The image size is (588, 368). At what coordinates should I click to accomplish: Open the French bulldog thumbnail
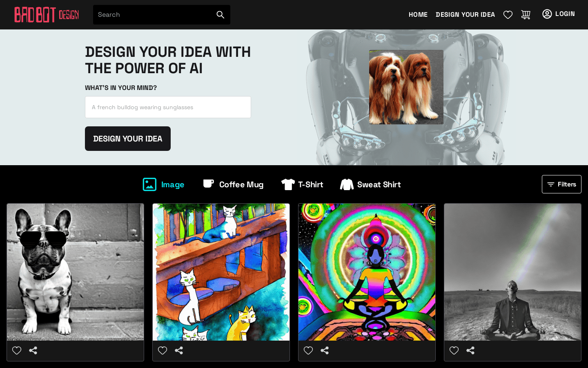(x=75, y=272)
